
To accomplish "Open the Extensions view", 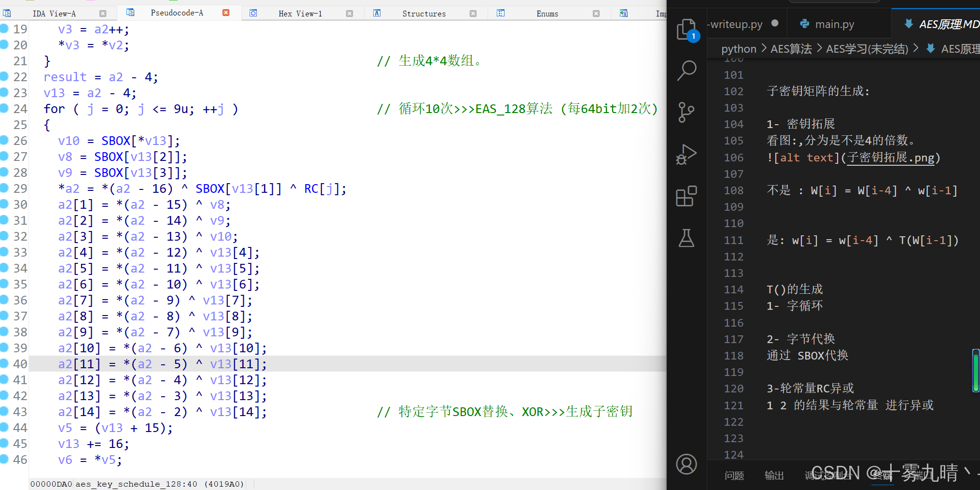I will click(687, 196).
